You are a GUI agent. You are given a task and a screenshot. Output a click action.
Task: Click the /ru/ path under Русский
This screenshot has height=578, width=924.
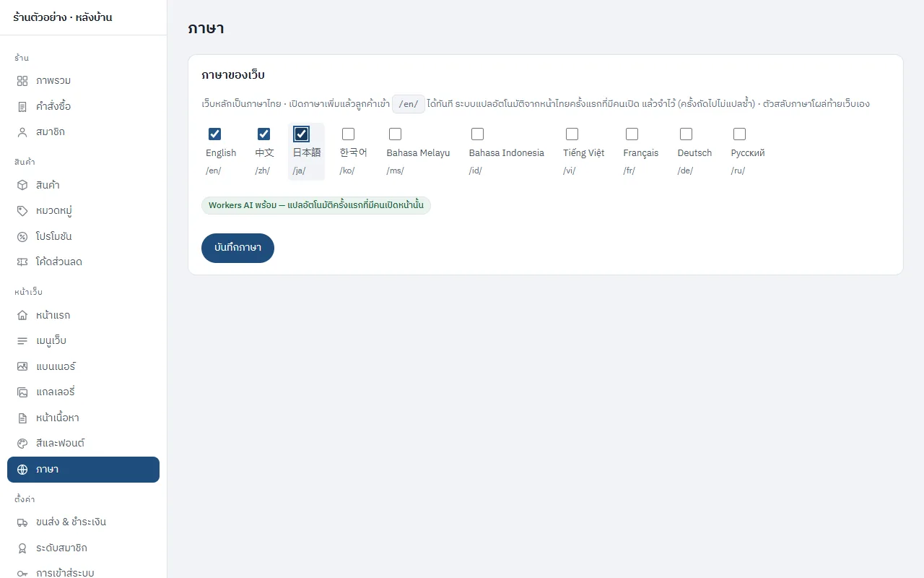[738, 171]
